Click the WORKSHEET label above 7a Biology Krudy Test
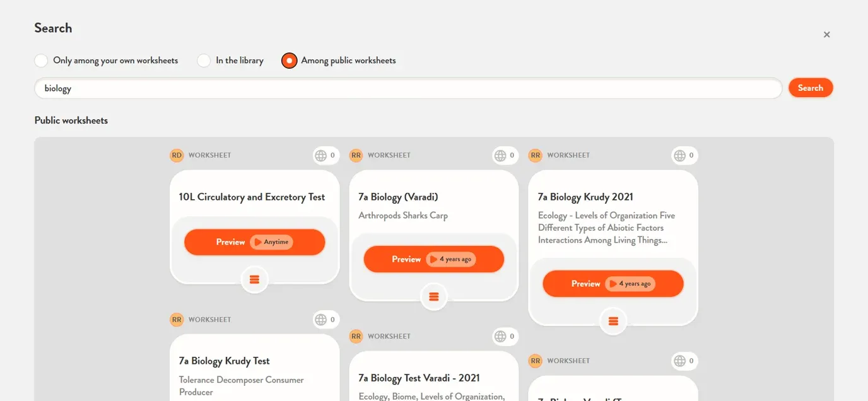 pyautogui.click(x=209, y=320)
